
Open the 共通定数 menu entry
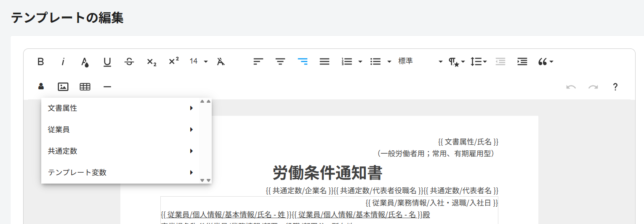click(x=120, y=151)
